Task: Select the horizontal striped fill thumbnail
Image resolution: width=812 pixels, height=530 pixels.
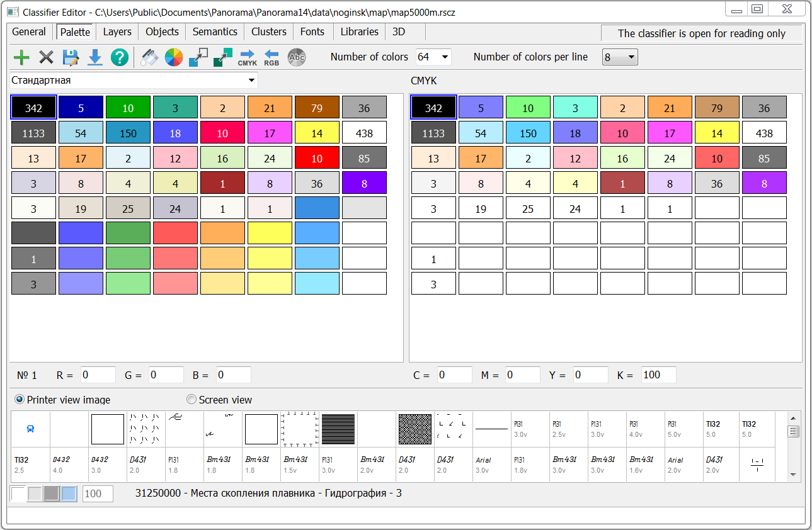Action: [338, 429]
